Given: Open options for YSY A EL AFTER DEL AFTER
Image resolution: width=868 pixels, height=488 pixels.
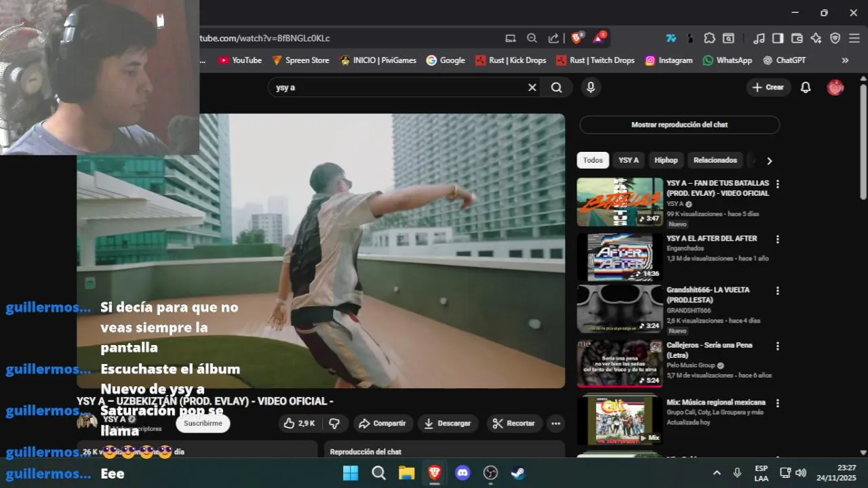Looking at the screenshot, I should (x=778, y=239).
